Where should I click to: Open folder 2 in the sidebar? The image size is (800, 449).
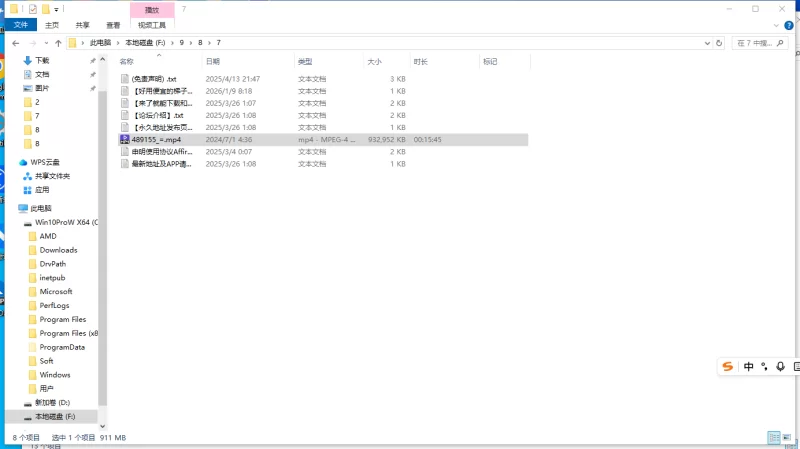click(37, 102)
